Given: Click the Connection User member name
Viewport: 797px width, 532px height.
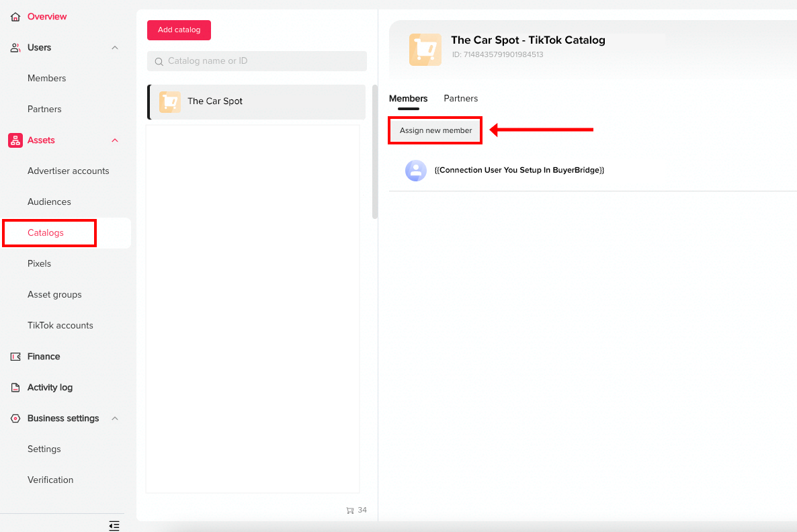Looking at the screenshot, I should coord(519,170).
